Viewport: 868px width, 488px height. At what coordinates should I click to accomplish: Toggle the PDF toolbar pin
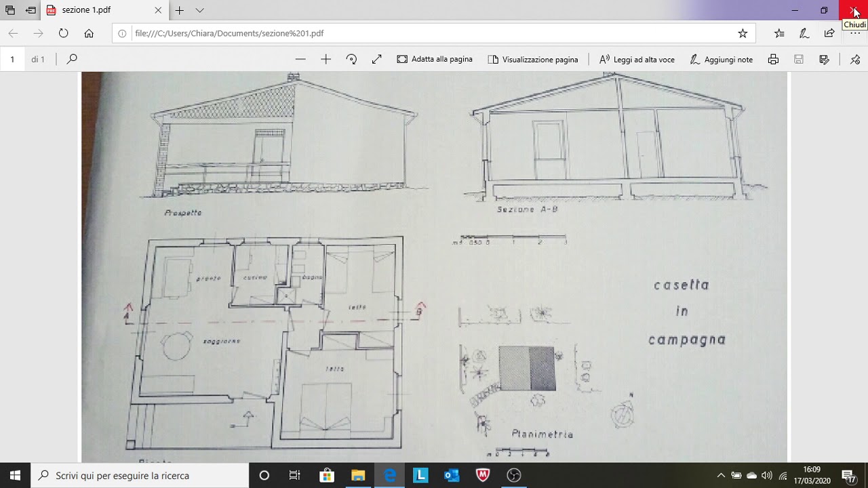point(855,60)
